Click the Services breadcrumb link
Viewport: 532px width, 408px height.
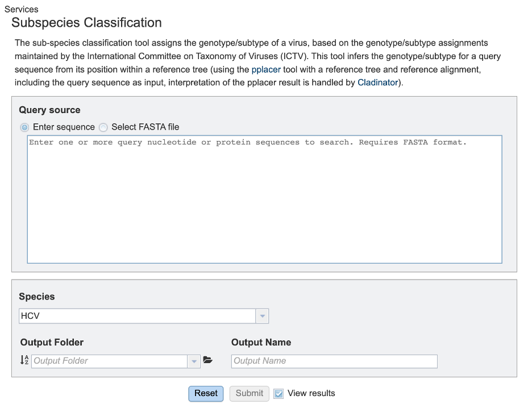[x=22, y=9]
